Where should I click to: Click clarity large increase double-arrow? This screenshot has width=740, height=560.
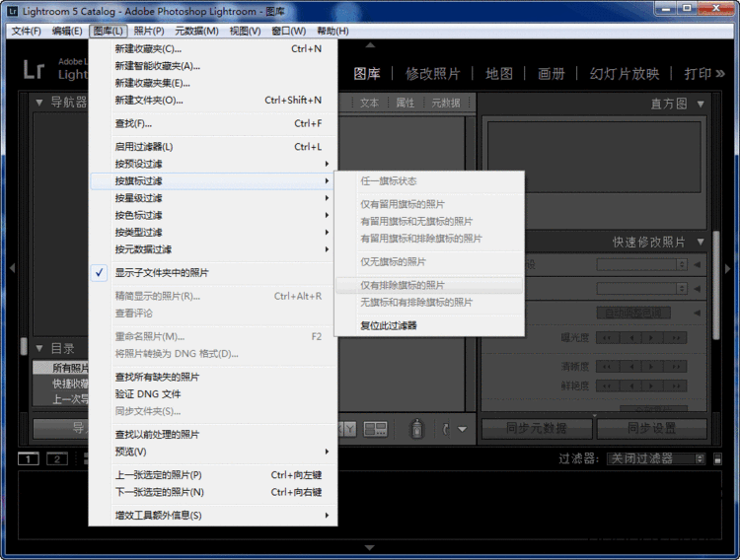click(675, 367)
